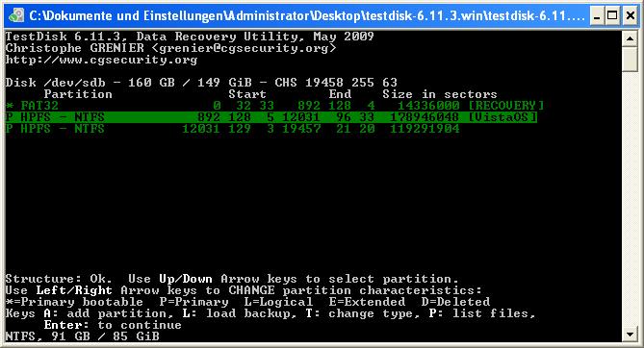Click the vertical scrollbar thumb
Image resolution: width=644 pixels, height=348 pixels.
pyautogui.click(x=630, y=60)
